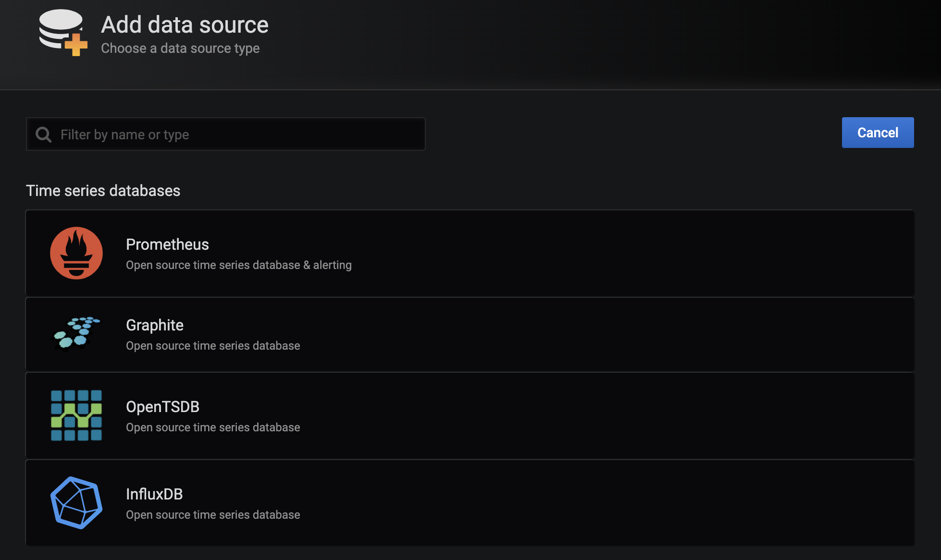The image size is (941, 560).
Task: Click the Prometheus flame logo icon
Action: point(76,253)
